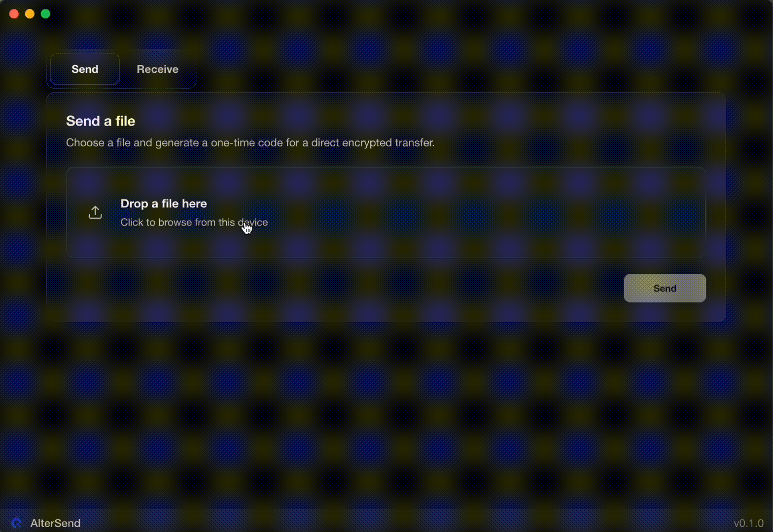Click the v0.1.0 version label

point(748,523)
